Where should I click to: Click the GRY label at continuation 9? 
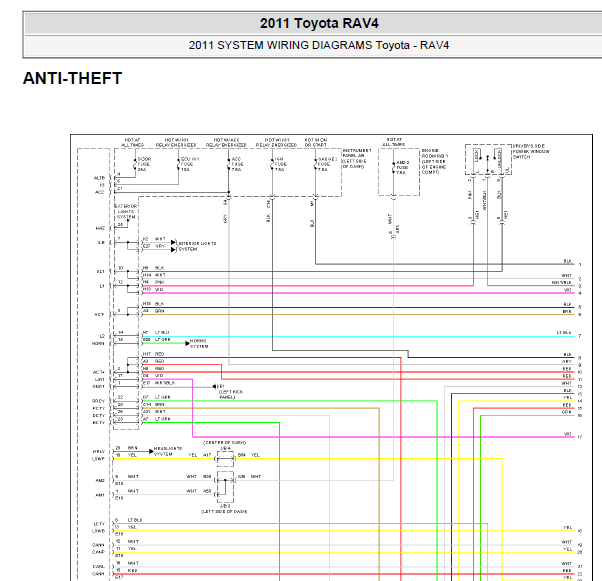point(567,362)
